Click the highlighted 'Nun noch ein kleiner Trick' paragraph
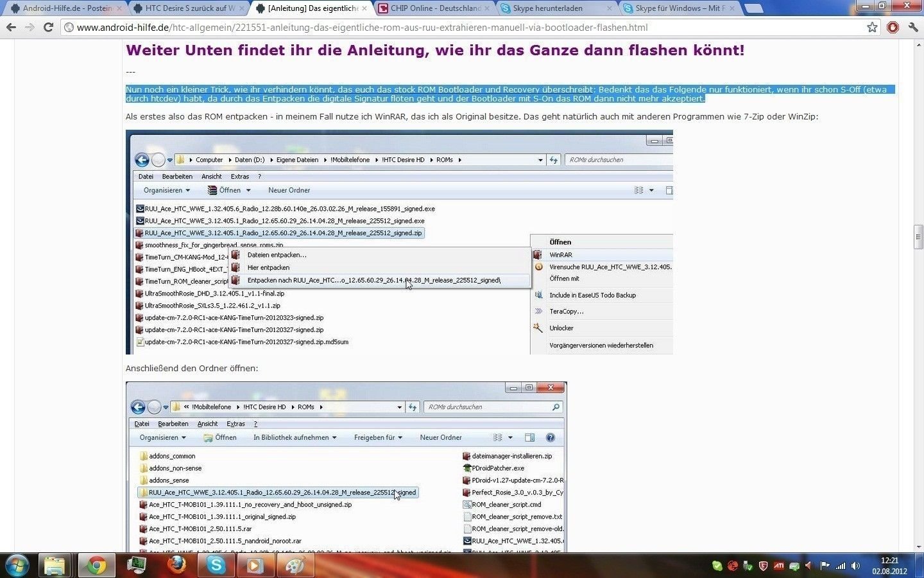This screenshot has height=578, width=924. [510, 94]
